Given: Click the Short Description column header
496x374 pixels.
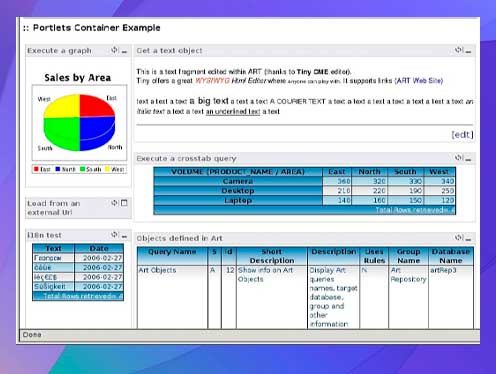Looking at the screenshot, I should (x=272, y=256).
